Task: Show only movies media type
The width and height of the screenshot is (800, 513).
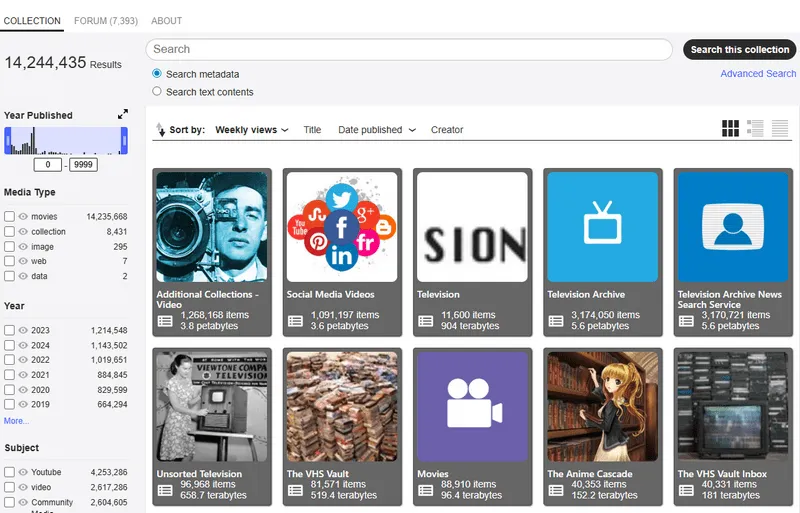Action: [23, 216]
